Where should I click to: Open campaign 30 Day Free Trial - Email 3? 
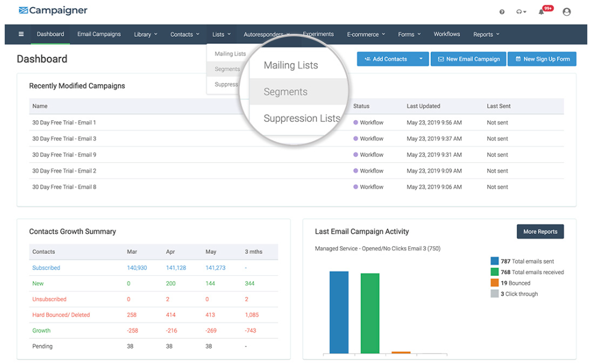click(x=64, y=138)
